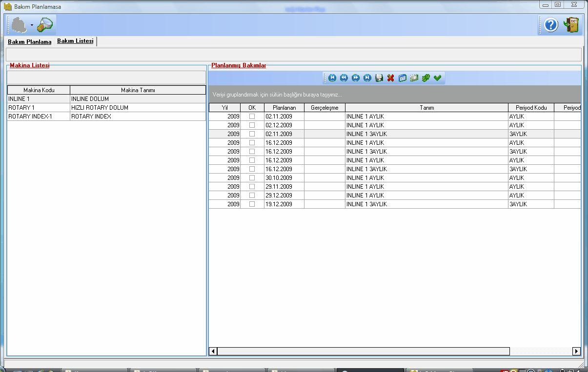The width and height of the screenshot is (588, 372).
Task: Sort by the Planlanan column header
Action: [284, 108]
